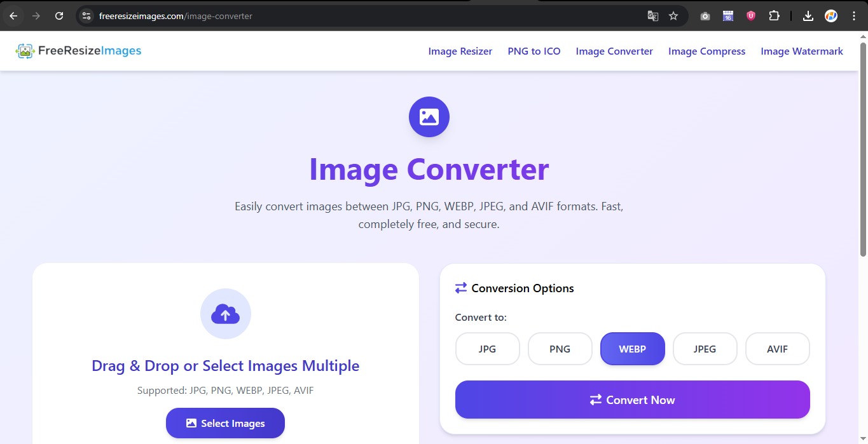Viewport: 868px width, 444px height.
Task: Open the PNG to ICO nav link
Action: coord(534,51)
